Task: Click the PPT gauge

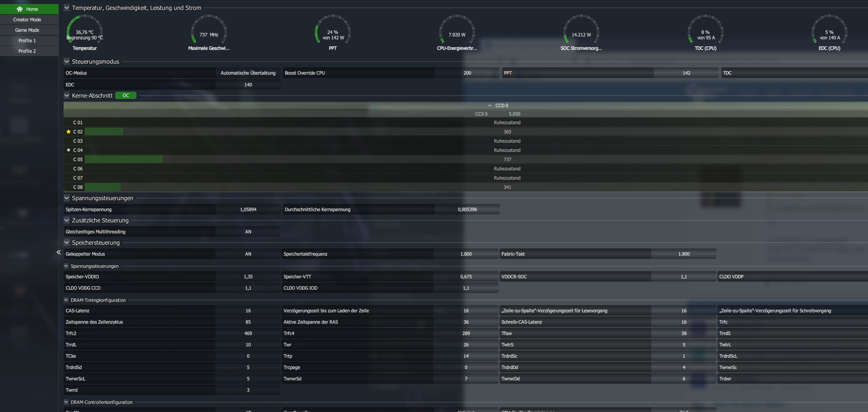Action: point(333,32)
